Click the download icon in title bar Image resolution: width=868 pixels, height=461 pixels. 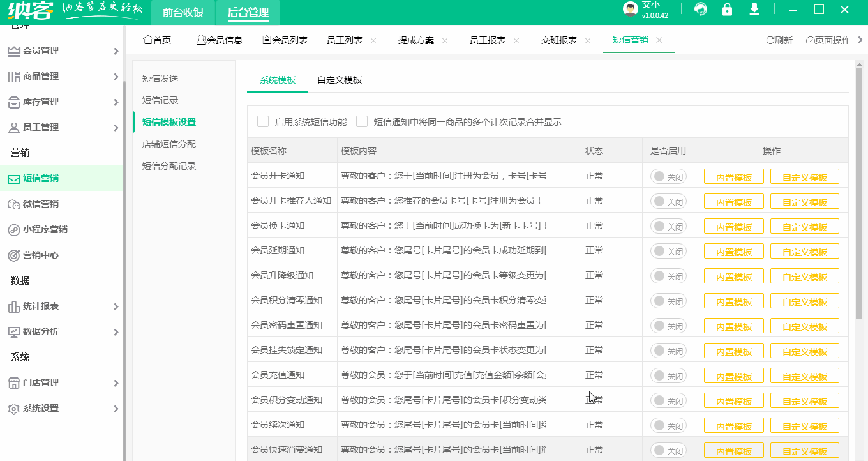click(x=754, y=10)
